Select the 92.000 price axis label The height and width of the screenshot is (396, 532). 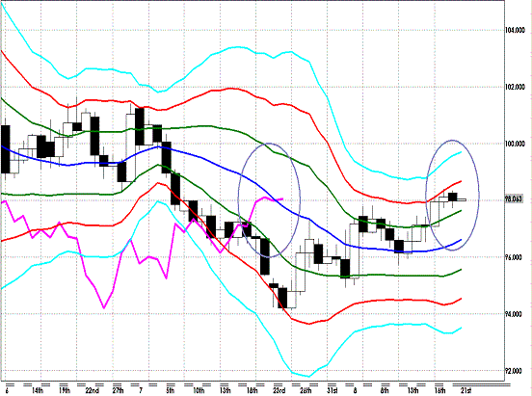(x=514, y=371)
